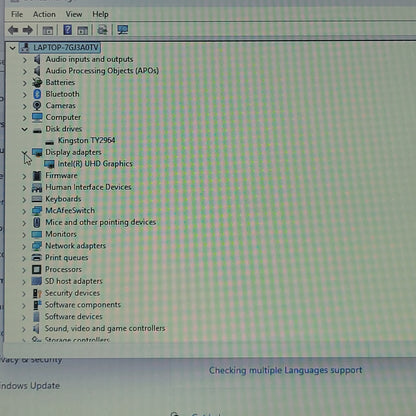The image size is (416, 416).
Task: Select Intel(R) UHD Graphics entry
Action: pos(95,164)
